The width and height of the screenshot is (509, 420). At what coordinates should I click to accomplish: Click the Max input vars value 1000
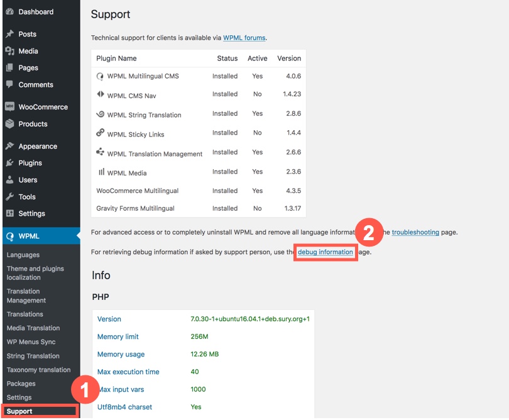coord(198,389)
